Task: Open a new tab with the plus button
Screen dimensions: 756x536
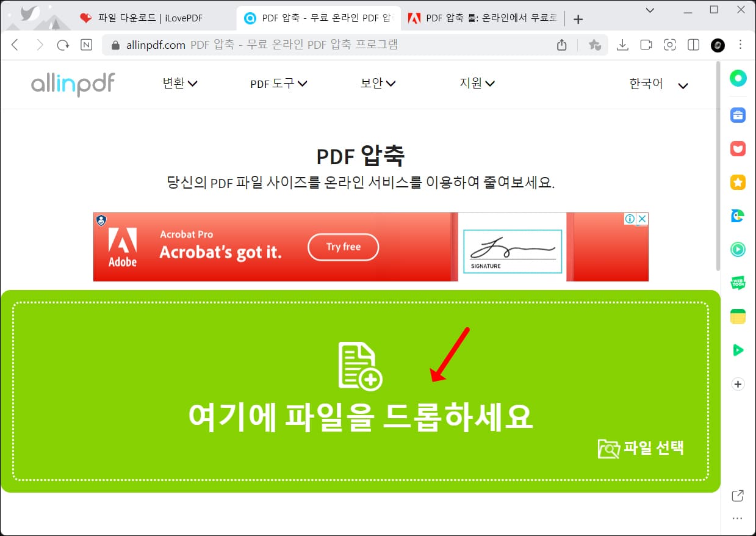Action: [x=577, y=18]
